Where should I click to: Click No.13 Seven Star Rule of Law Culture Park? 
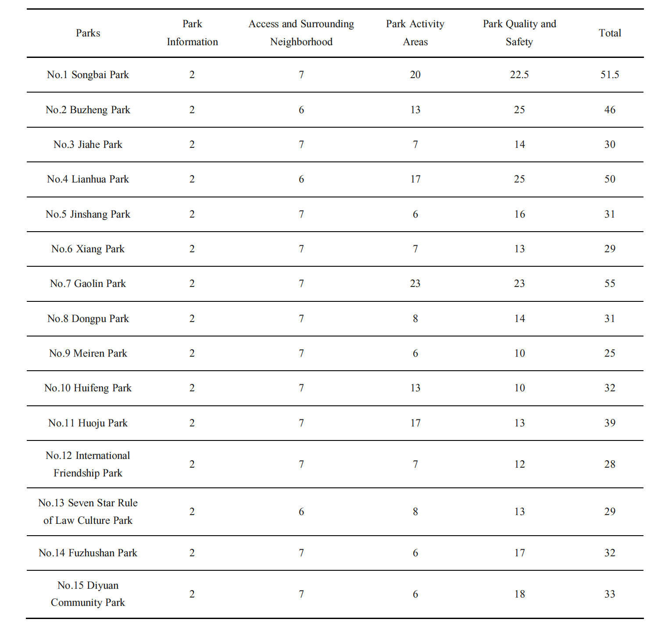(x=88, y=512)
